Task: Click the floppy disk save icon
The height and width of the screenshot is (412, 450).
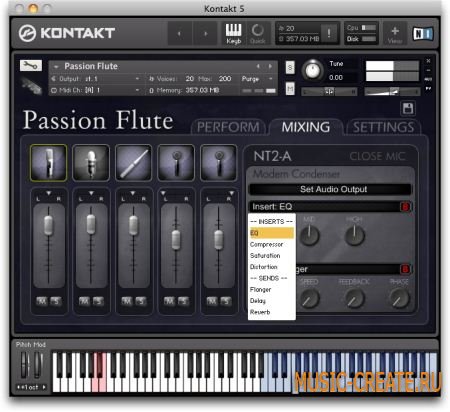Action: [x=408, y=108]
